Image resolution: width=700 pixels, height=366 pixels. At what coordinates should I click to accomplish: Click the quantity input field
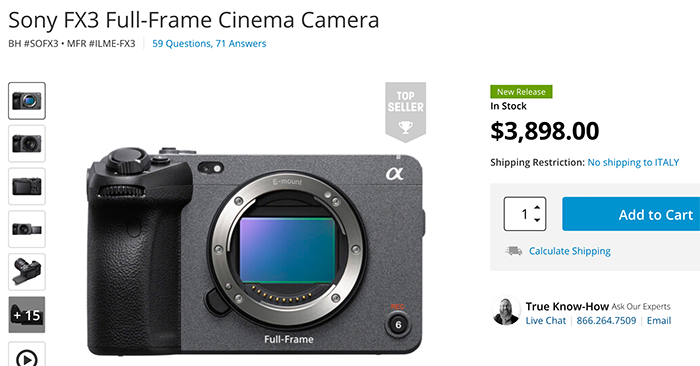(525, 214)
